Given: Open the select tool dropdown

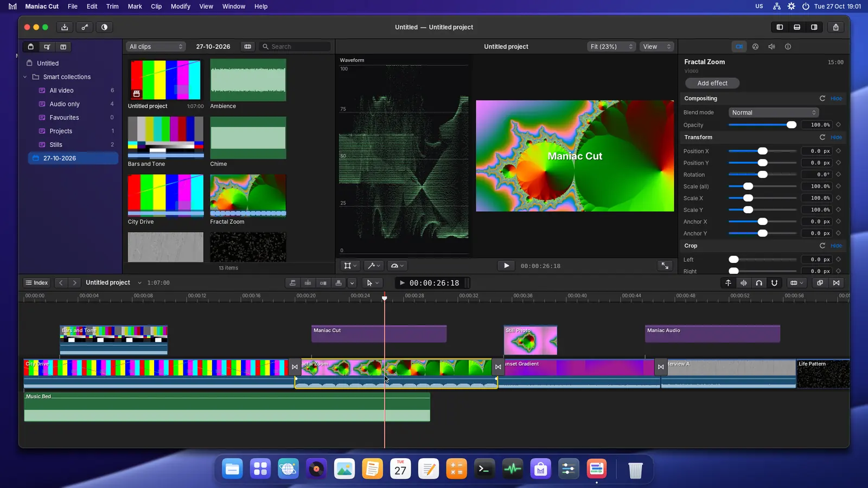Looking at the screenshot, I should tap(373, 283).
